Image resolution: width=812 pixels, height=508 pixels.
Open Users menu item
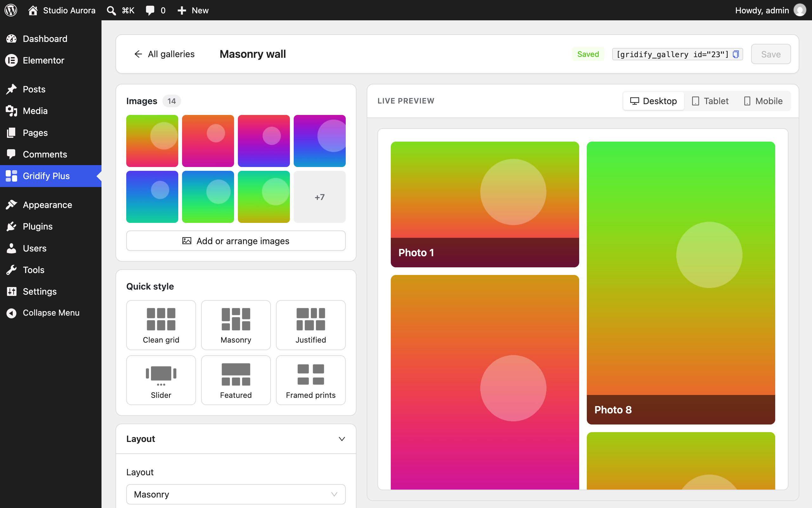[51, 248]
